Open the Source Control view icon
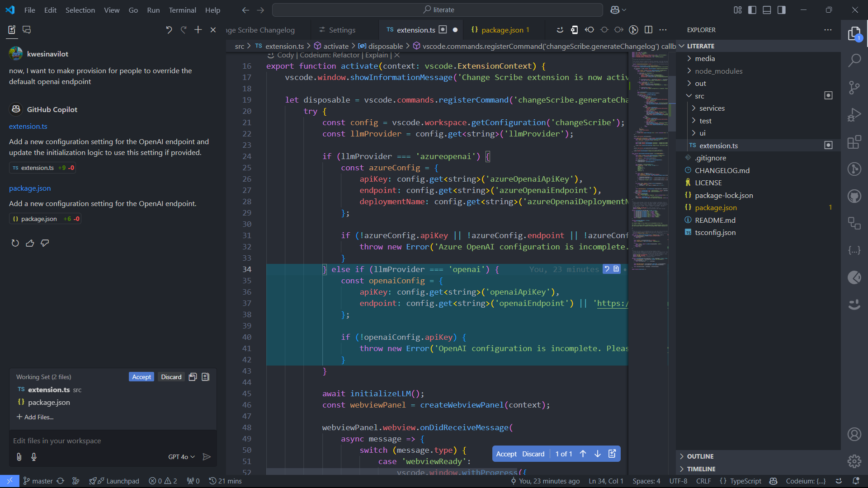This screenshot has height=488, width=868. tap(854, 87)
